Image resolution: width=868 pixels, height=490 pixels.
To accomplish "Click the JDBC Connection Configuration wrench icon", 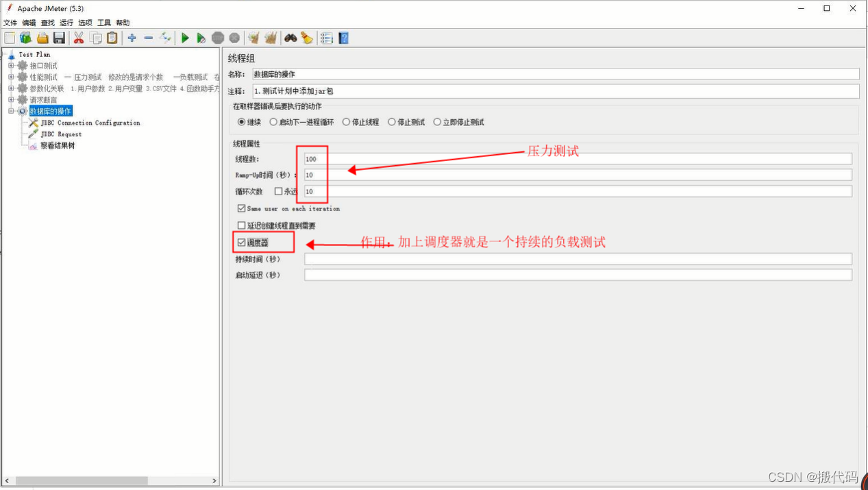I will pos(33,123).
